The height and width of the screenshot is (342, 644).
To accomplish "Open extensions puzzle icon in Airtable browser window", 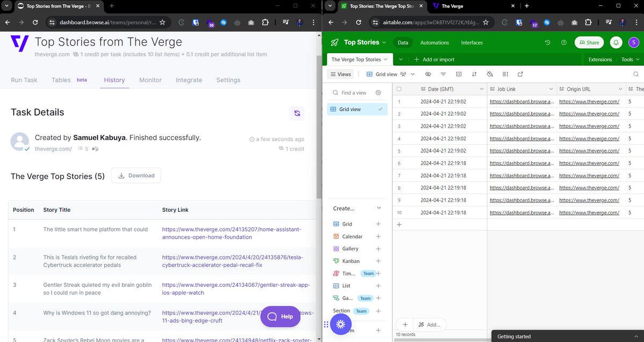I will tap(588, 23).
